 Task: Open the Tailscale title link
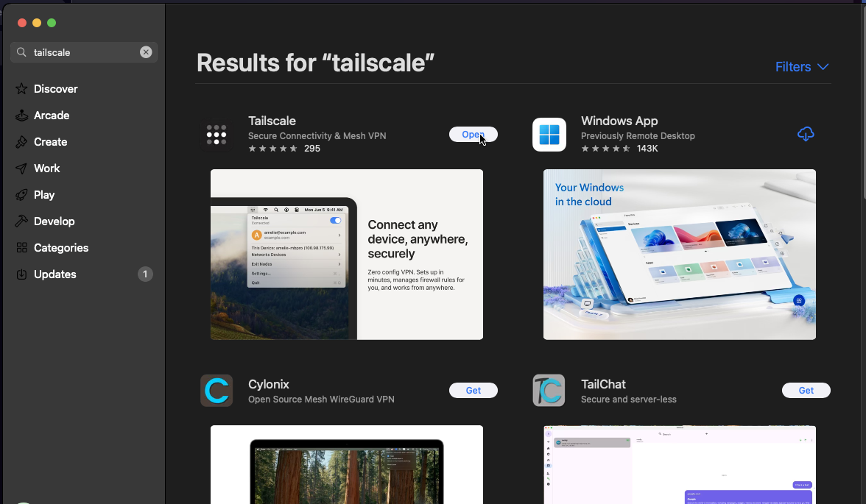(x=272, y=121)
